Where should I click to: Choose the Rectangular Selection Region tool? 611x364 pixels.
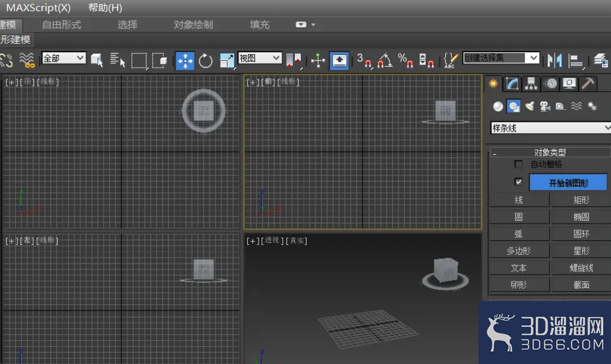click(x=139, y=61)
